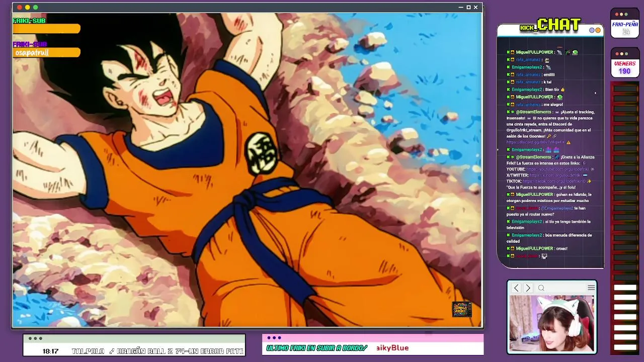
Task: Close the video window with X
Action: [x=475, y=8]
